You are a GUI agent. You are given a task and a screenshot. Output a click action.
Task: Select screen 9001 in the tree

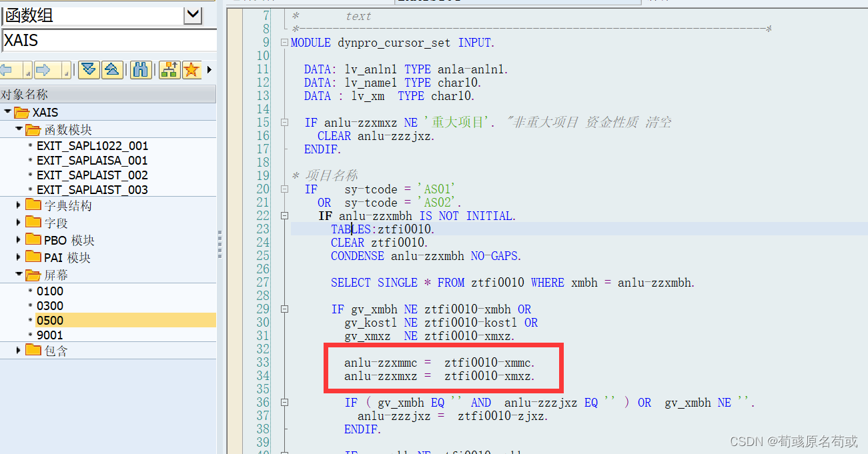50,335
